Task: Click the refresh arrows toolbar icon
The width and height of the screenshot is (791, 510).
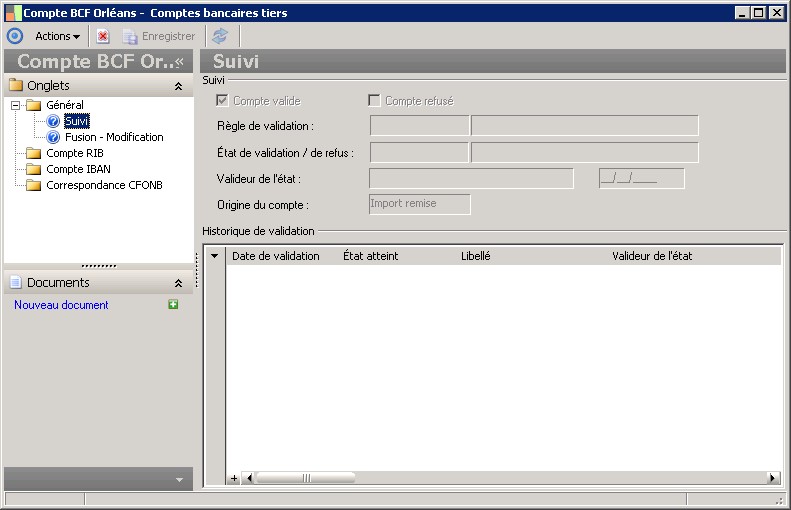Action: (x=220, y=36)
